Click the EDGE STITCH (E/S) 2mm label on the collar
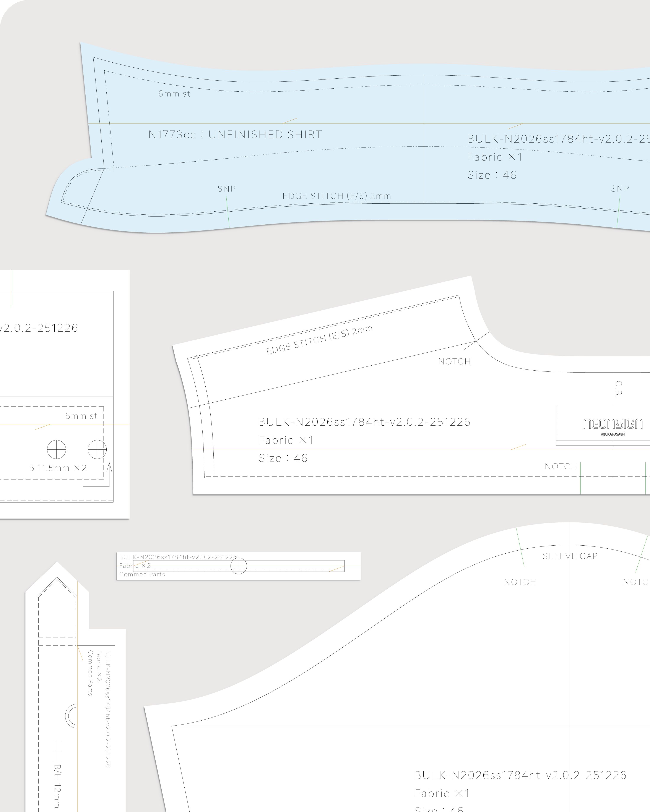 (336, 196)
